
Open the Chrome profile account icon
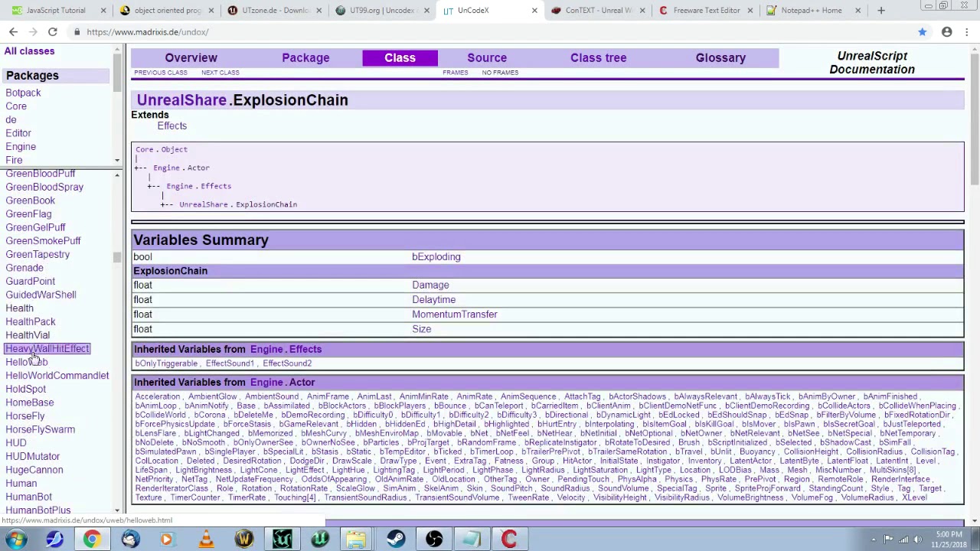pos(947,32)
